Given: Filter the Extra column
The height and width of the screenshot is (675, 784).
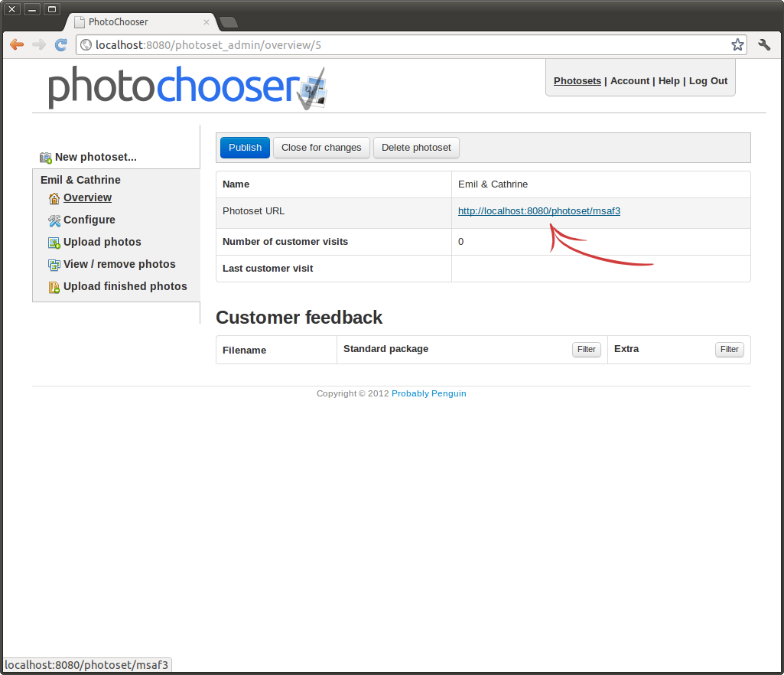Looking at the screenshot, I should coord(730,350).
